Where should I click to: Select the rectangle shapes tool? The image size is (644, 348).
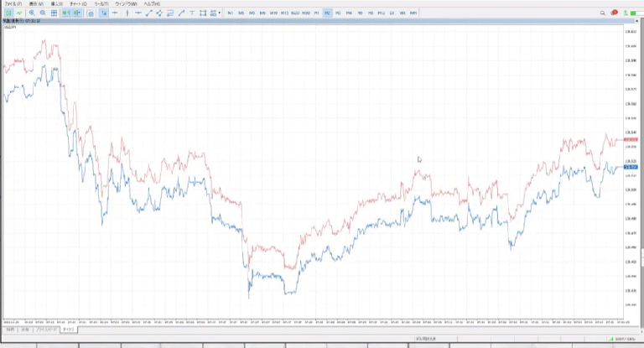pyautogui.click(x=203, y=13)
